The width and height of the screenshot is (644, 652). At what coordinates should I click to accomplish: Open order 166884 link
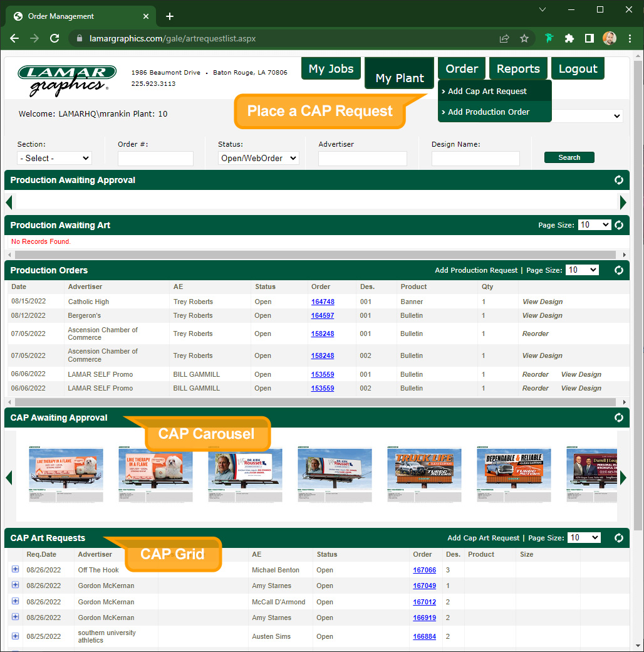point(424,636)
